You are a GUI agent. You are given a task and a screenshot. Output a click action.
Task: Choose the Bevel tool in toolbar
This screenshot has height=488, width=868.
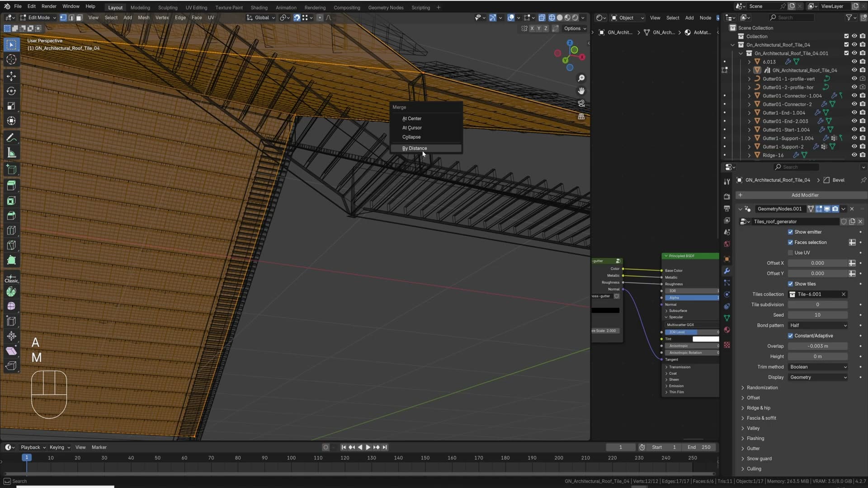pos(11,216)
